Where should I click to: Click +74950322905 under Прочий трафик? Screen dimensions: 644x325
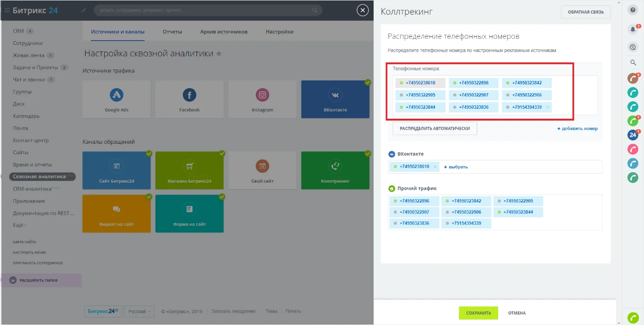click(x=518, y=201)
